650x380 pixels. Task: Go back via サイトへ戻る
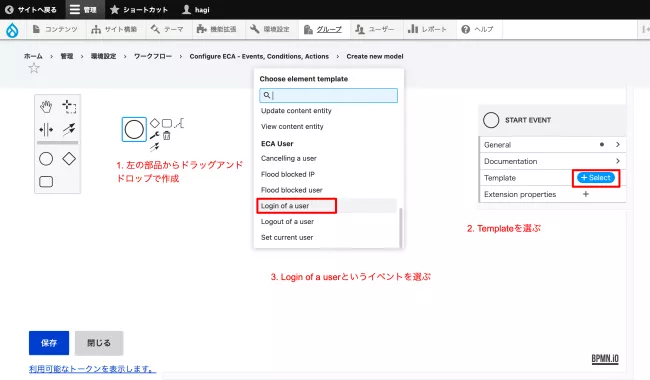coord(31,10)
